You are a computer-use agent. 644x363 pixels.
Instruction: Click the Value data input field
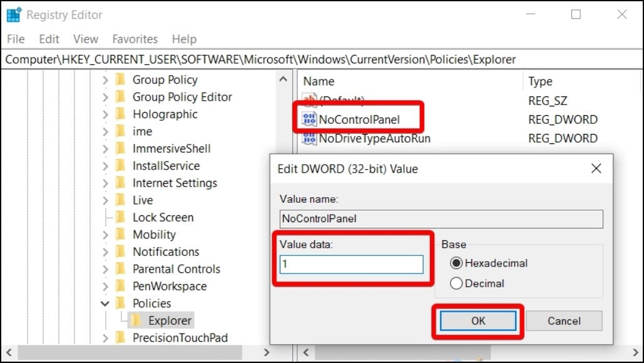[x=351, y=264]
